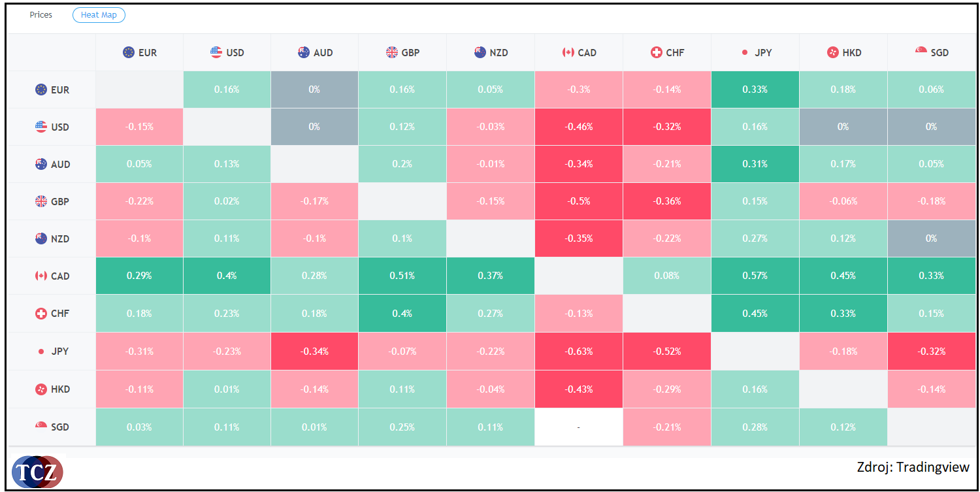This screenshot has height=492, width=980.
Task: Click the USD flag icon in column header
Action: (x=216, y=52)
